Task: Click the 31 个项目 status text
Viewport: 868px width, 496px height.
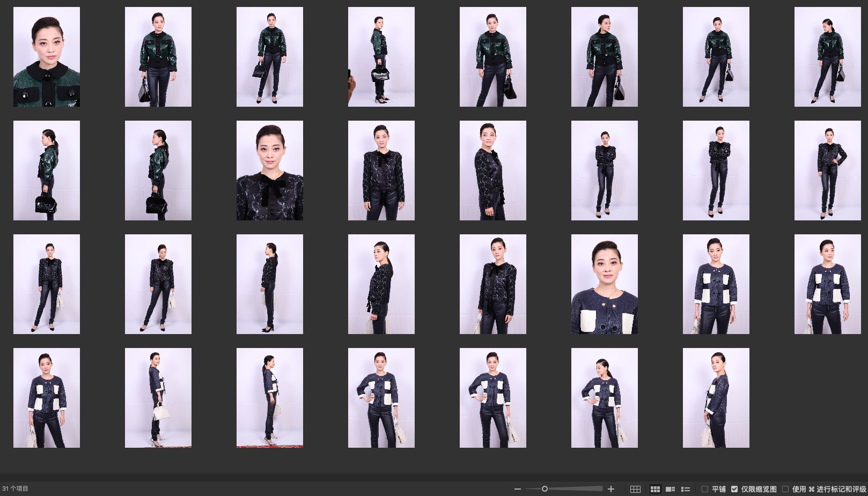Action: [16, 489]
